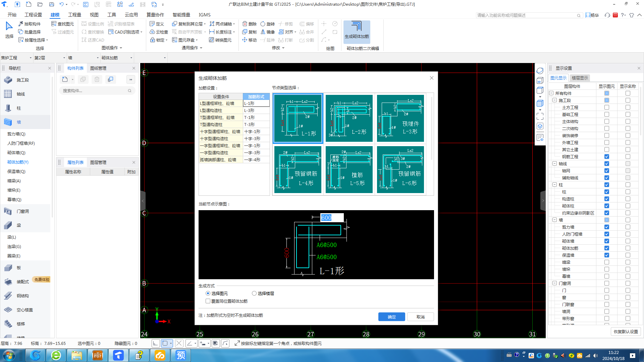The image size is (644, 362).
Task: Open the 第2层 floor dropdown
Action: [64, 58]
